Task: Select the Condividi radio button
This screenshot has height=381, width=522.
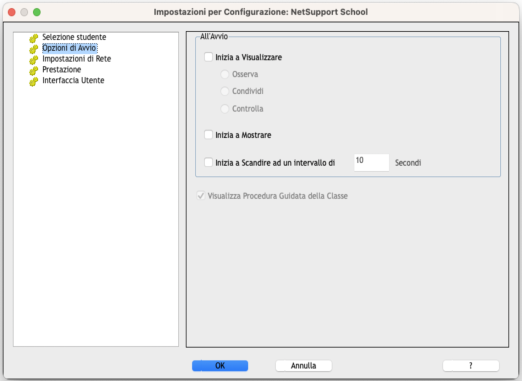Action: [225, 91]
